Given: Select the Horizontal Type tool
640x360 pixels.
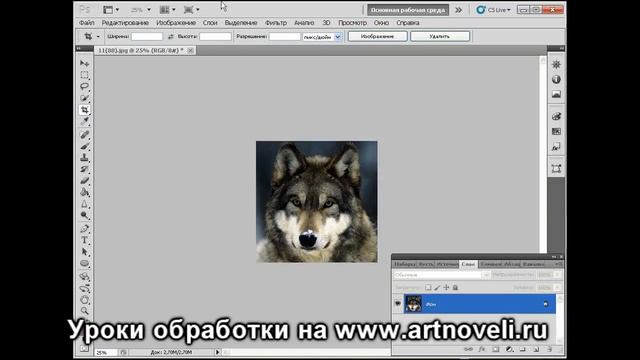Looking at the screenshot, I should (x=84, y=240).
